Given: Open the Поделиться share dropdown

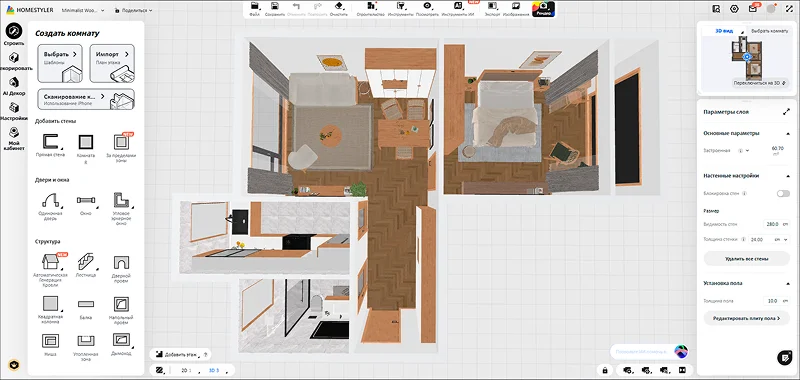Looking at the screenshot, I should click(133, 10).
